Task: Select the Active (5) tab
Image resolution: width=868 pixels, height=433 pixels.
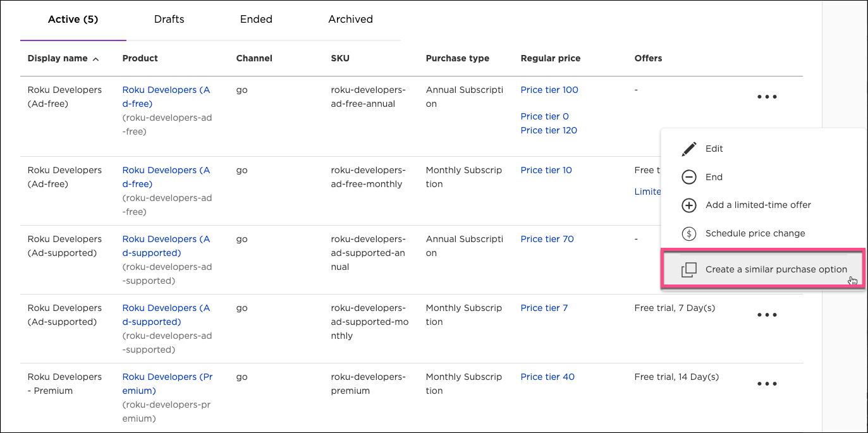Action: click(73, 20)
